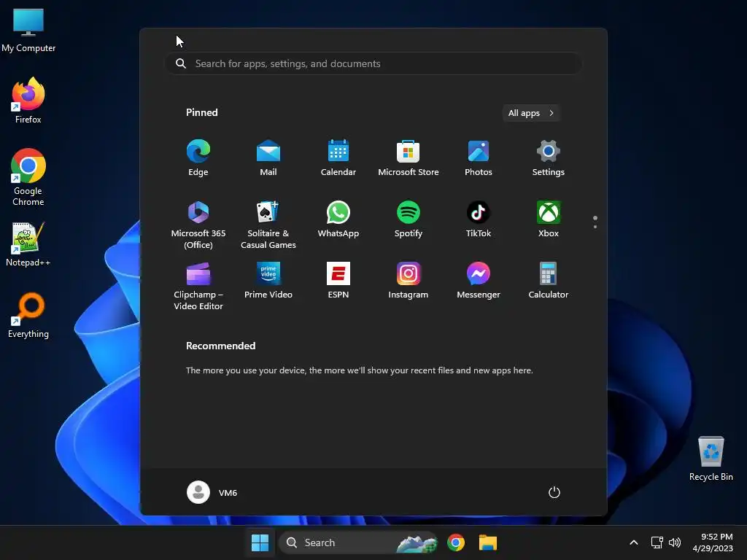Select Everything desktop shortcut

click(28, 315)
